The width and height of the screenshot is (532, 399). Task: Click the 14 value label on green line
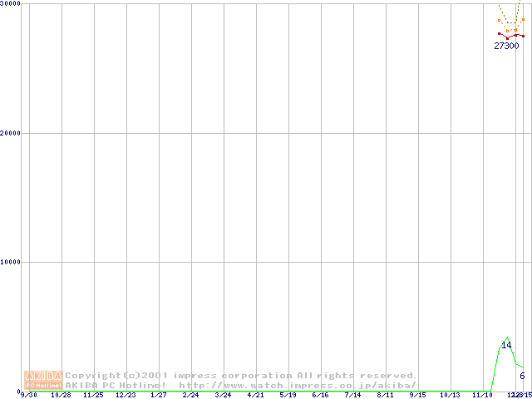click(506, 345)
